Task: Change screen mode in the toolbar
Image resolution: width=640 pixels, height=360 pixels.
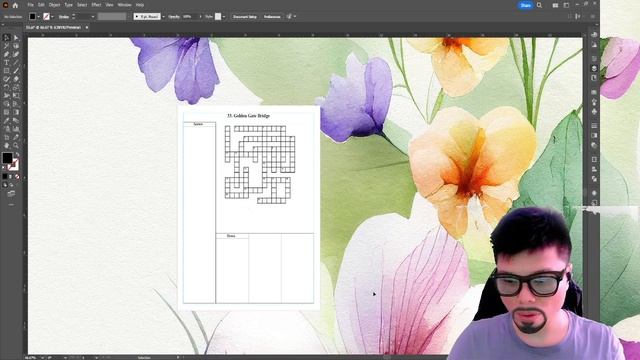Action: click(11, 194)
